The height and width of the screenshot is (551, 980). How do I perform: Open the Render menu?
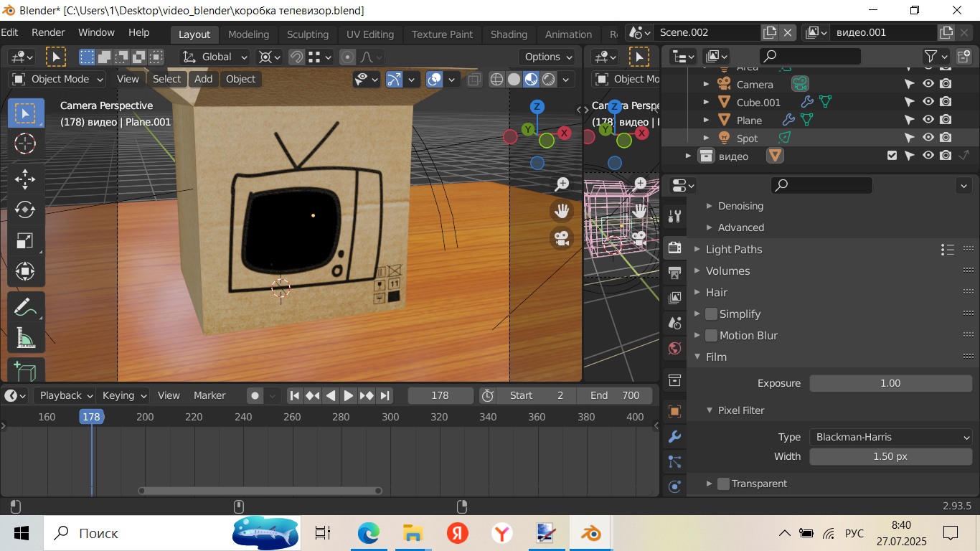click(x=48, y=32)
